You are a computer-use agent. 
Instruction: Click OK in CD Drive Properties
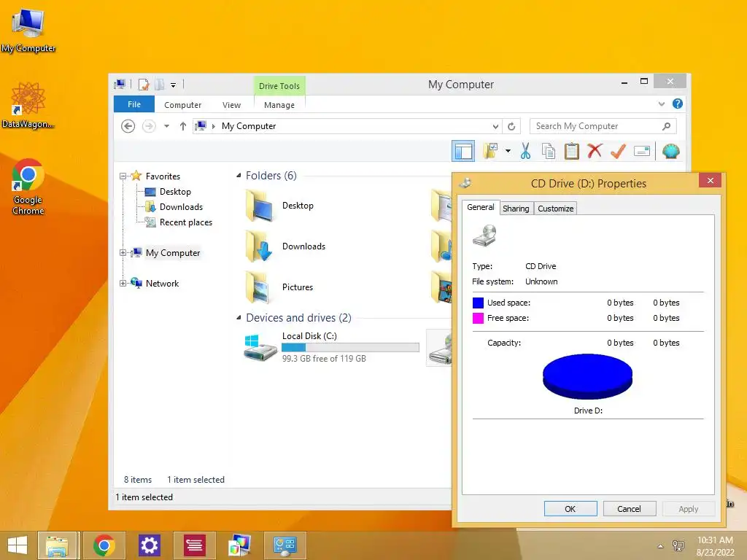pyautogui.click(x=570, y=508)
